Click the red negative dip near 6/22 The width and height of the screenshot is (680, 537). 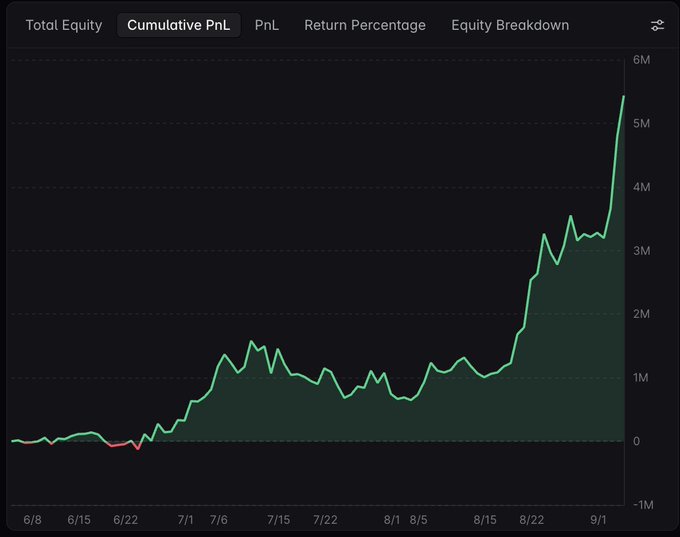tap(138, 449)
